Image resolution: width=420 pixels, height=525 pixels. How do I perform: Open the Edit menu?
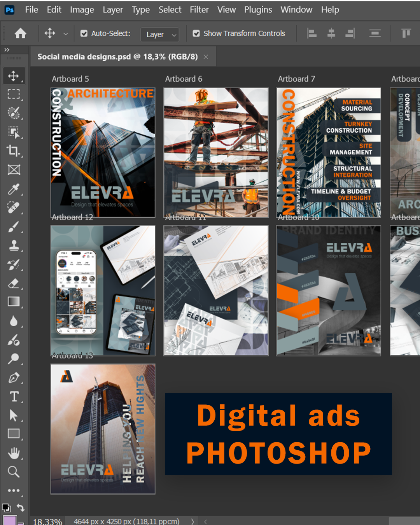tap(54, 10)
